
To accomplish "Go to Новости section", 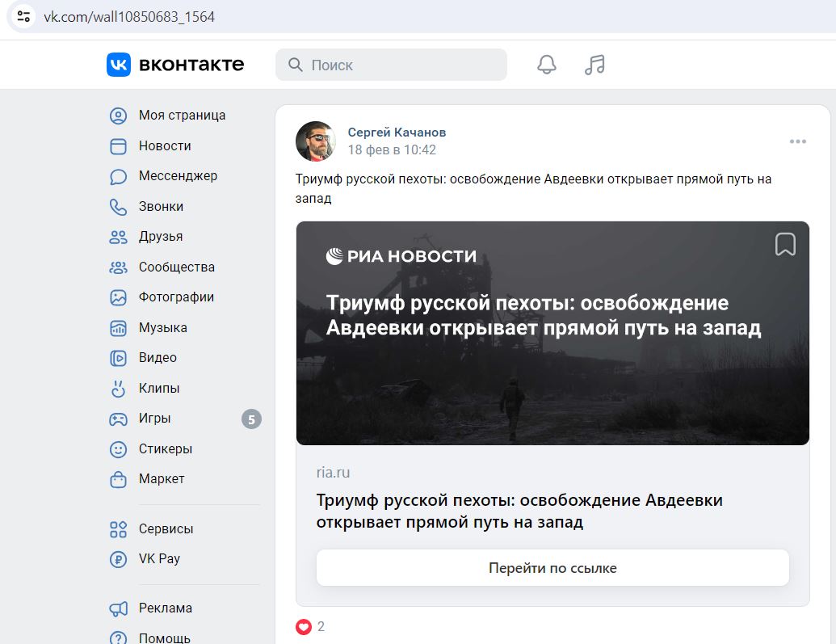I will click(x=165, y=145).
